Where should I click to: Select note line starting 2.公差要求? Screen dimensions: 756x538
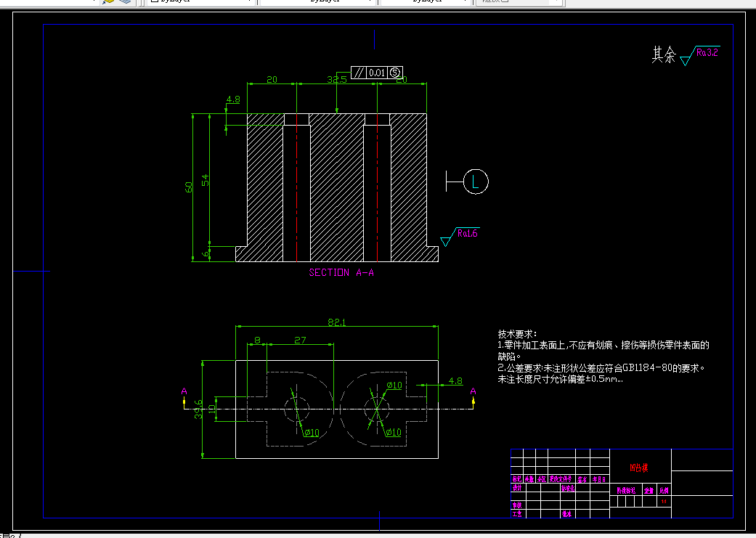[601, 368]
